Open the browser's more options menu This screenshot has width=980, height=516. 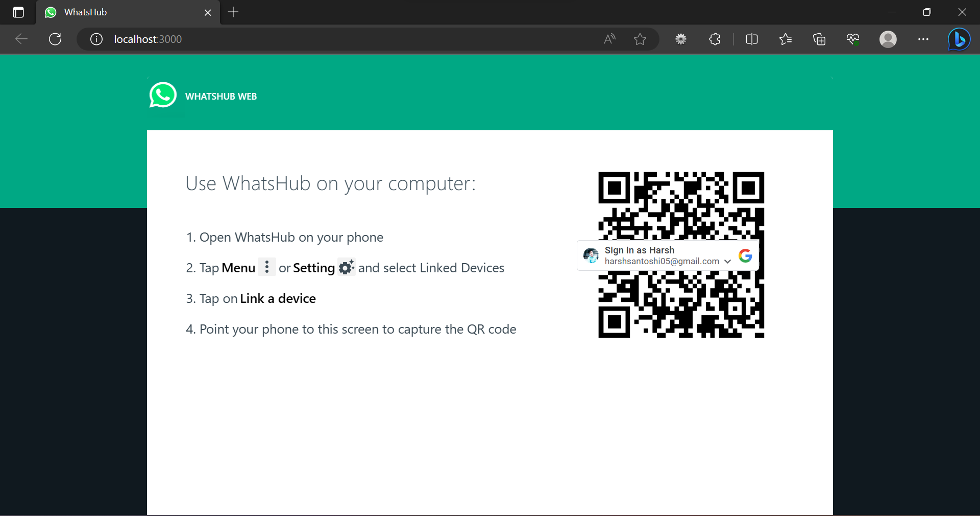(x=924, y=39)
